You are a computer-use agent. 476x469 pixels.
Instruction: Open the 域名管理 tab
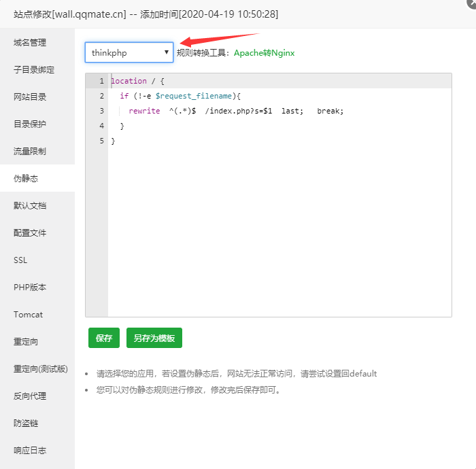(31, 42)
